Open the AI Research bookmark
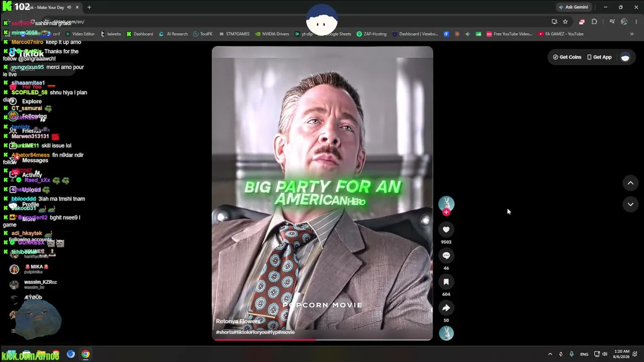Screen dimensions: 644x362 click(173, 34)
